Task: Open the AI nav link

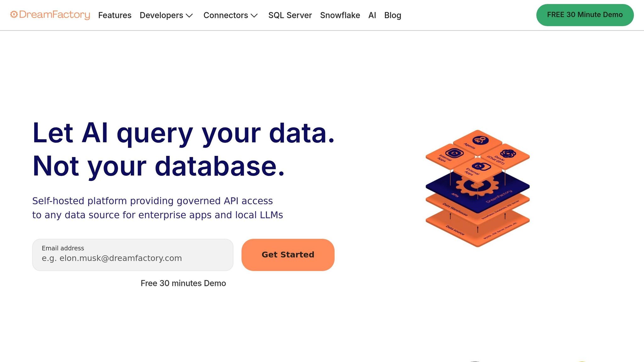Action: pos(372,15)
